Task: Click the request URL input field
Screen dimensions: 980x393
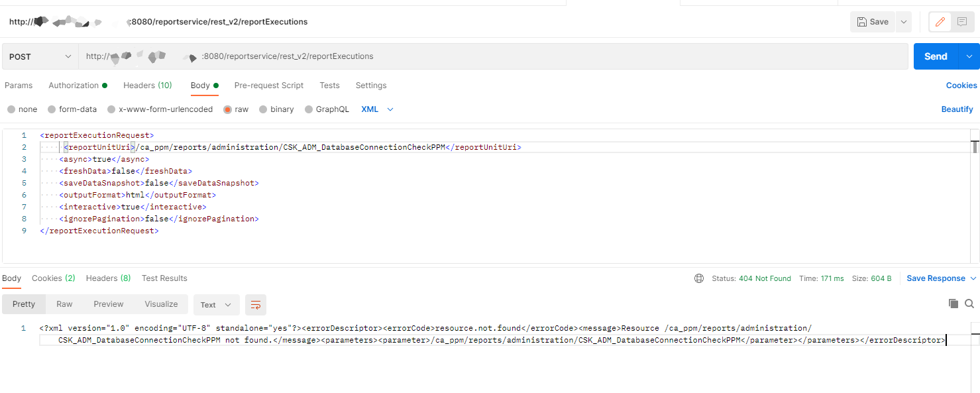Action: coord(464,56)
